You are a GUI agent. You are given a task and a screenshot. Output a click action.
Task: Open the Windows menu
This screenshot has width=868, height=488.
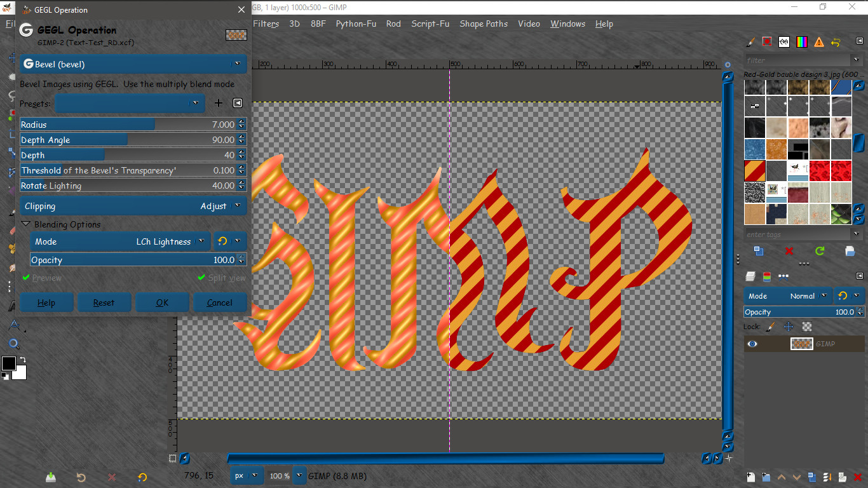567,24
